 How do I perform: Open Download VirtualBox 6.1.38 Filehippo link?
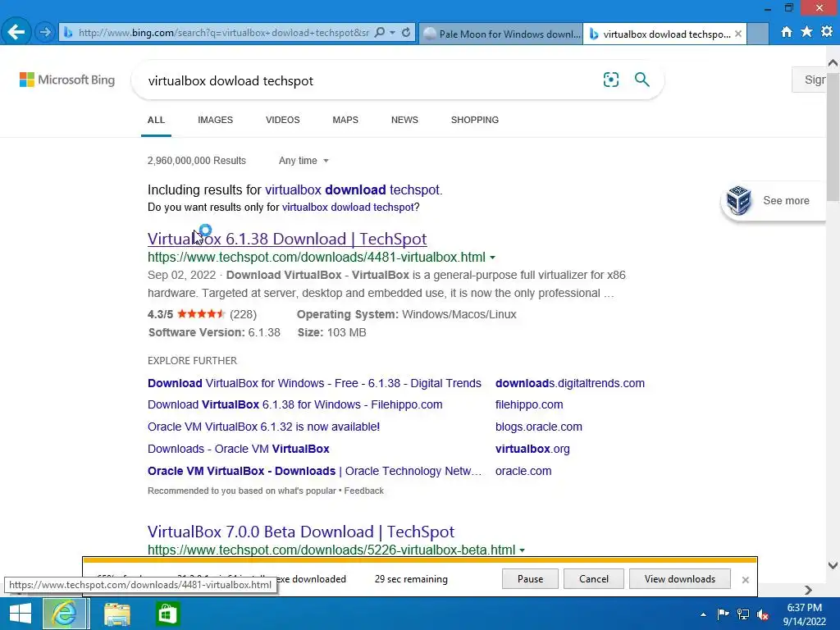click(295, 405)
